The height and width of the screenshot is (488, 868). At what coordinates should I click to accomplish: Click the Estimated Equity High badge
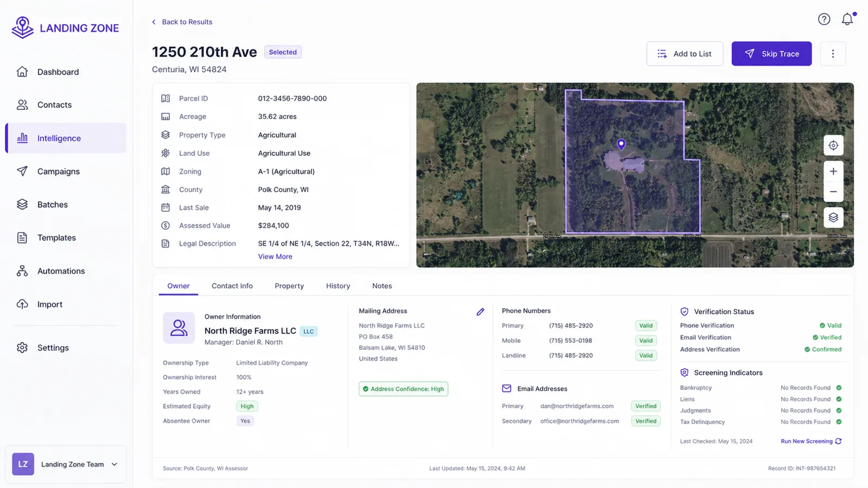point(247,406)
